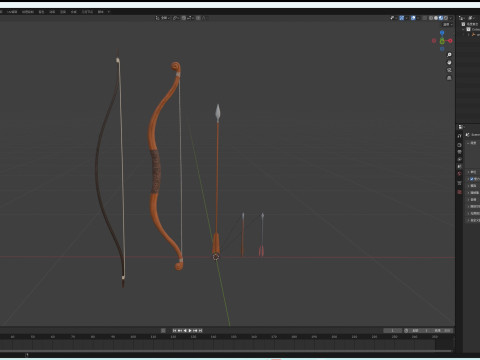Select rendered viewport shading
The height and width of the screenshot is (360, 480).
click(446, 18)
